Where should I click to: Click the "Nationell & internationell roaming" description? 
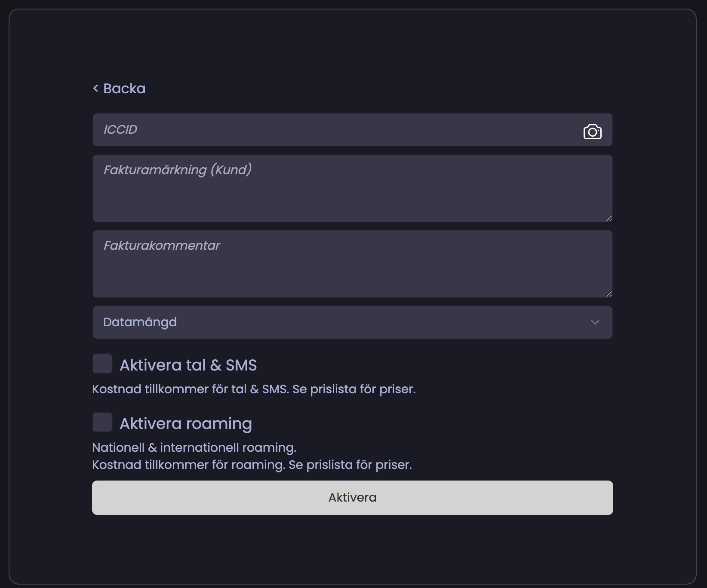(x=194, y=448)
